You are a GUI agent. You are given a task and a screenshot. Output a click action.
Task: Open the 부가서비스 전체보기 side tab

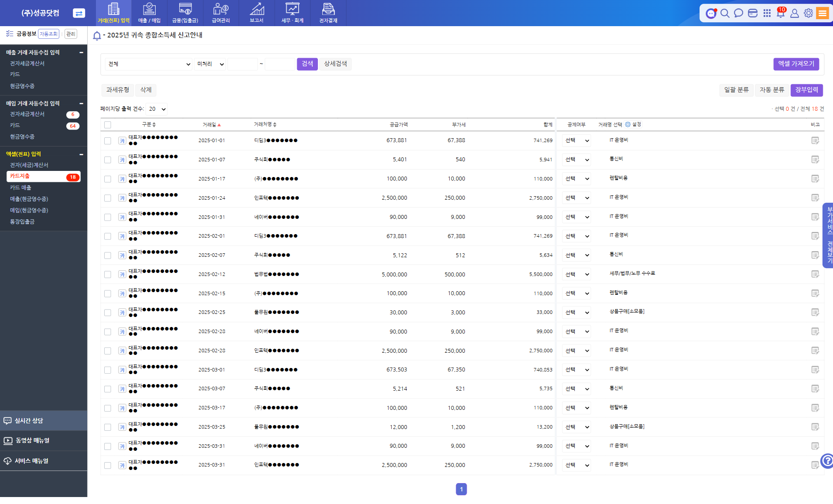pyautogui.click(x=829, y=235)
